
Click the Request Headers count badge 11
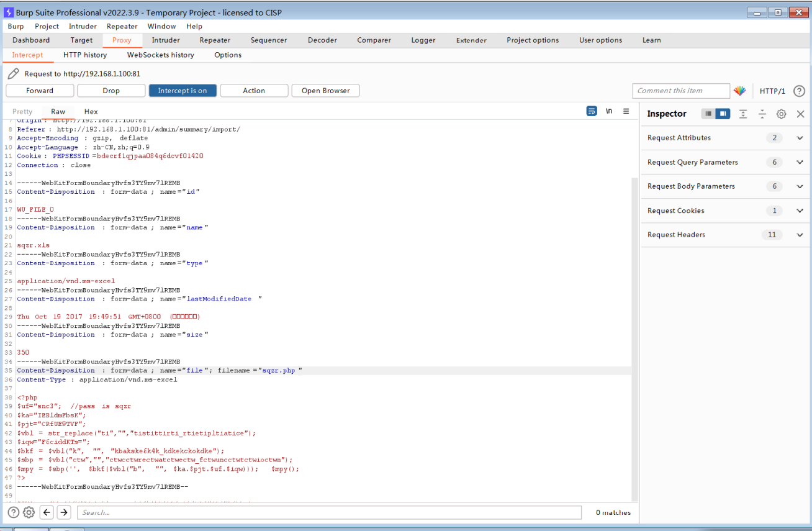(x=772, y=235)
